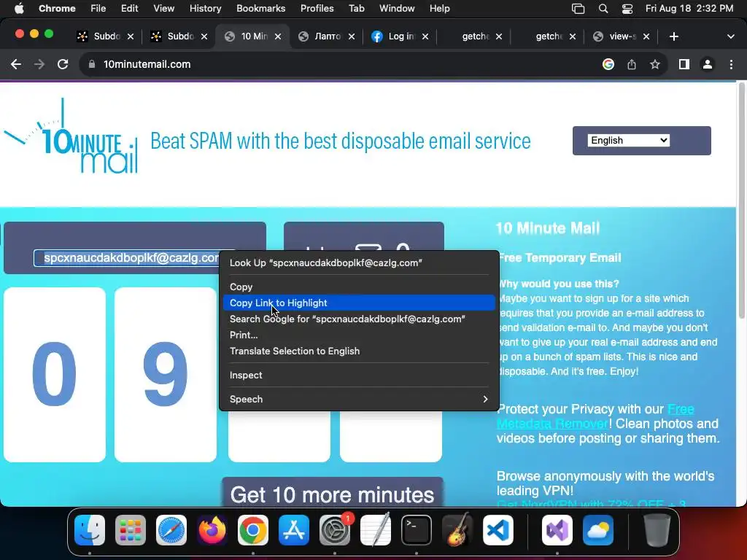Choose Inspect in the context menu

(x=359, y=376)
